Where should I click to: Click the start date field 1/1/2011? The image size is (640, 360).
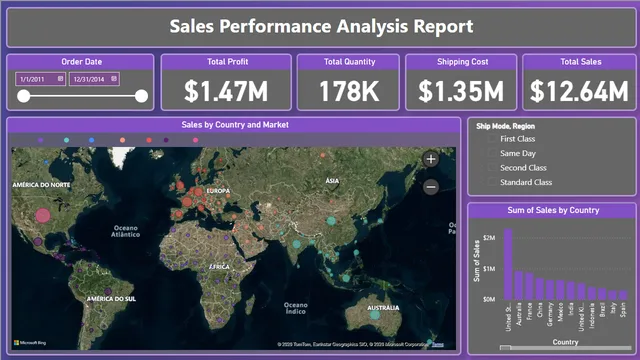40,79
